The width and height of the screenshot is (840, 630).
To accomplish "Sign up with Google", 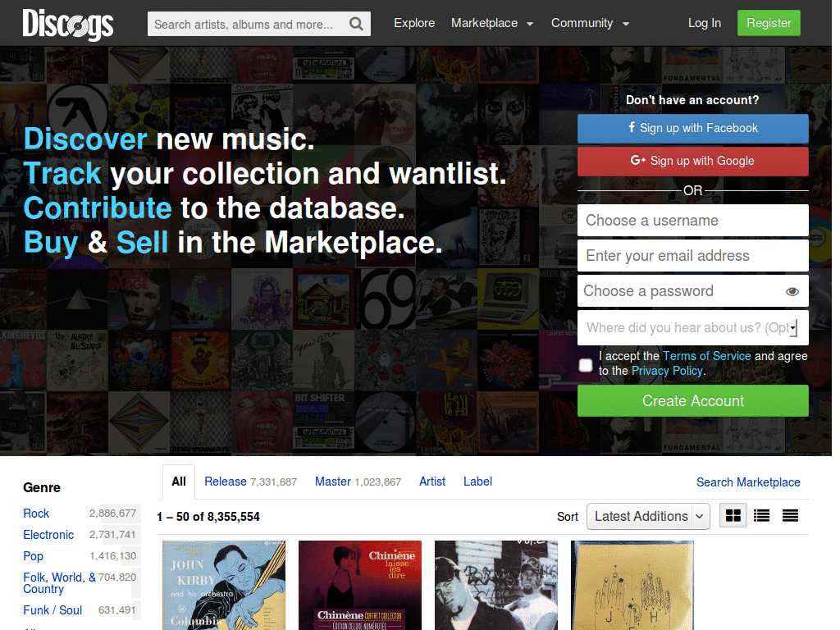I will tap(692, 162).
